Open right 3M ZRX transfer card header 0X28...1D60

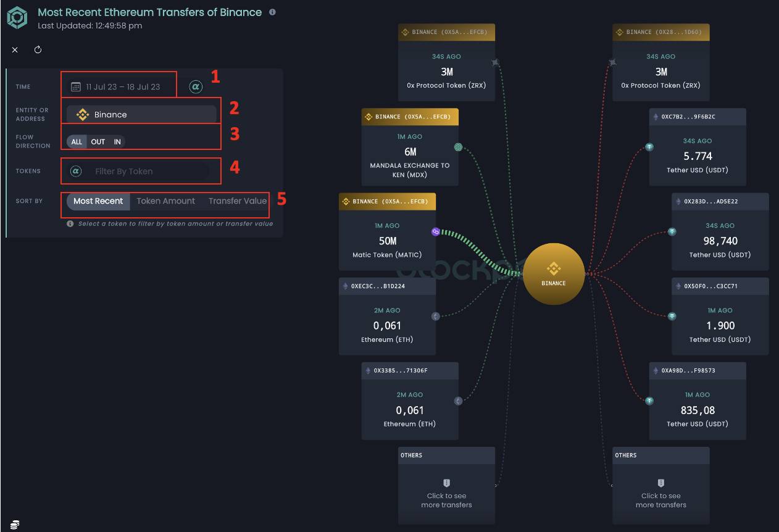coord(661,32)
